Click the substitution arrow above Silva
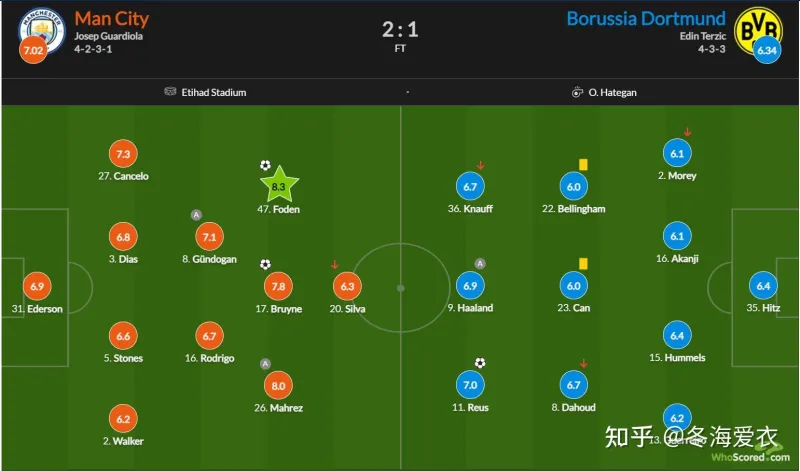The width and height of the screenshot is (800, 471). [x=335, y=264]
